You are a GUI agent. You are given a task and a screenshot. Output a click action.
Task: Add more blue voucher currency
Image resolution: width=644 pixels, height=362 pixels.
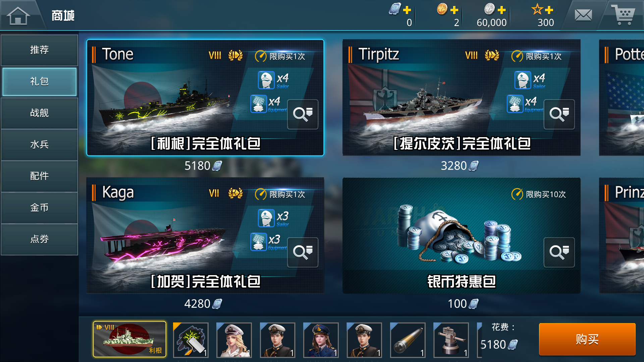coord(407,10)
